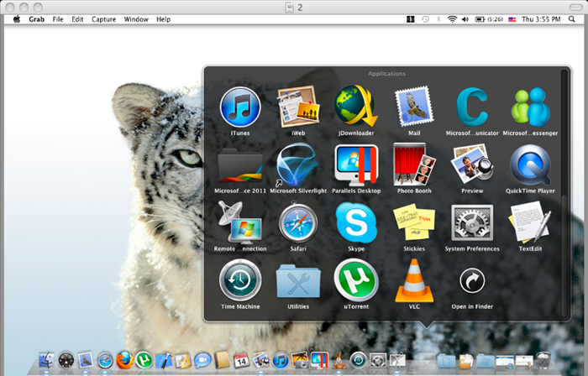
Task: Open the Window menu
Action: coord(136,19)
